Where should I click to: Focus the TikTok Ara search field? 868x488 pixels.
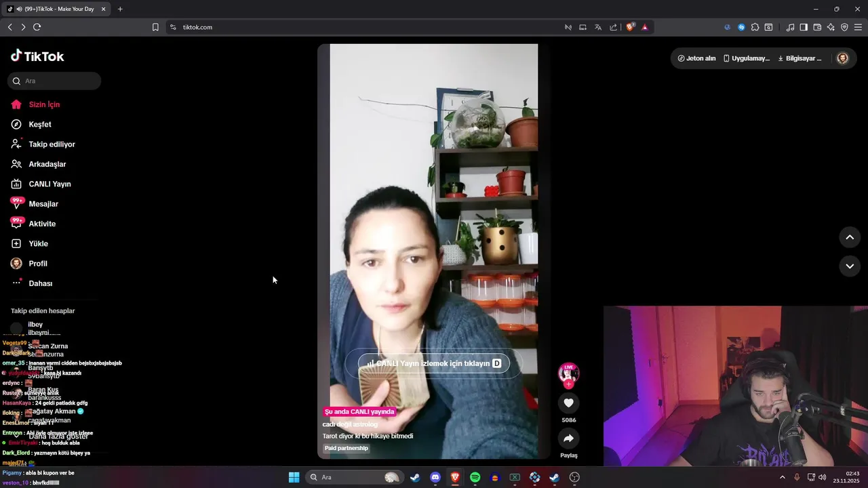pos(54,81)
